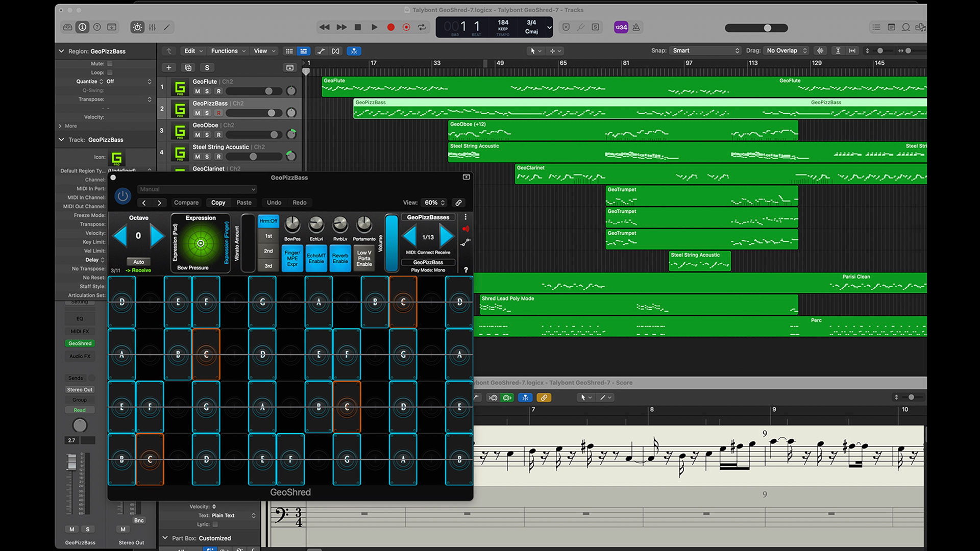Click the Octave Auto button
Image resolution: width=980 pixels, height=551 pixels.
coord(138,262)
